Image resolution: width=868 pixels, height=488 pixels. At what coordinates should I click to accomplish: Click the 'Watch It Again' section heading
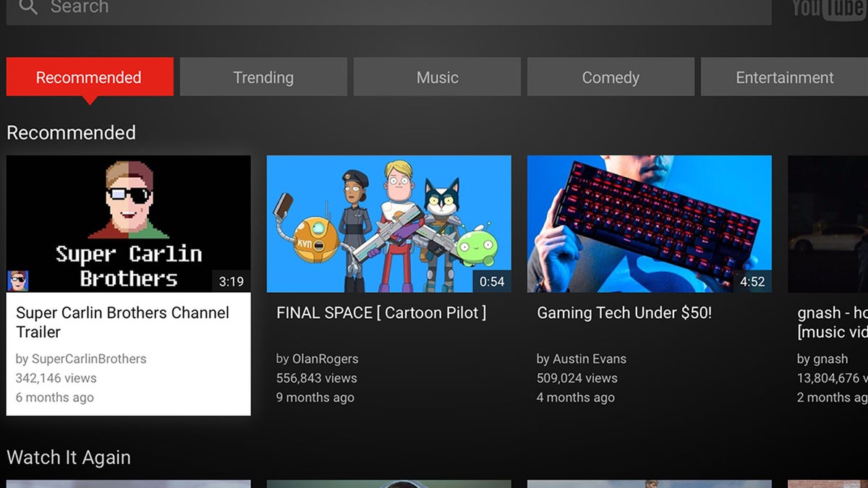pyautogui.click(x=69, y=458)
